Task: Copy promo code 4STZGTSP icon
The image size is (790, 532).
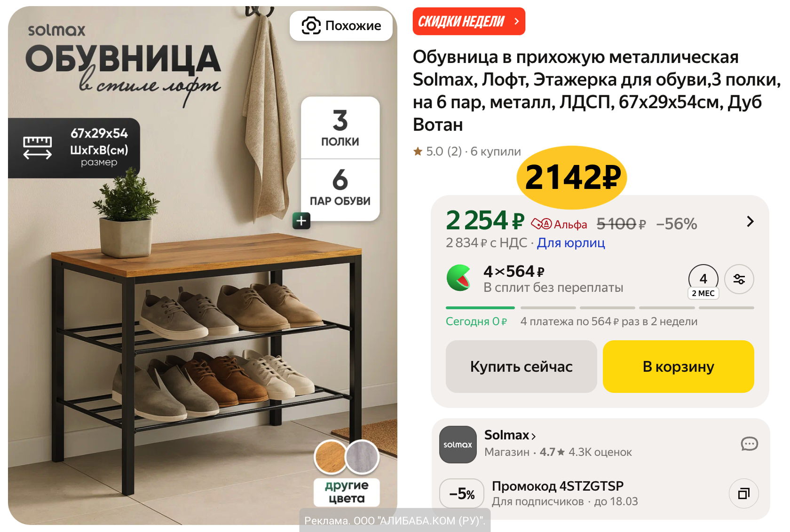Action: click(x=743, y=493)
